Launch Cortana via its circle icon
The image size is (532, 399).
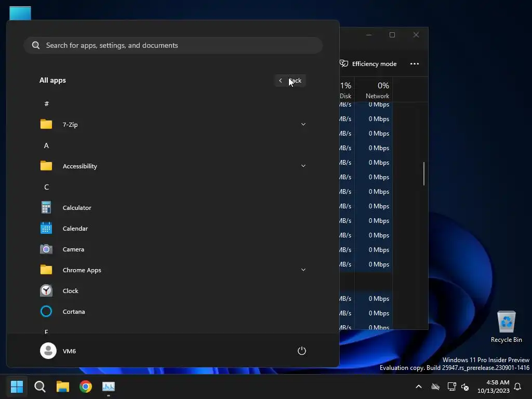[46, 311]
